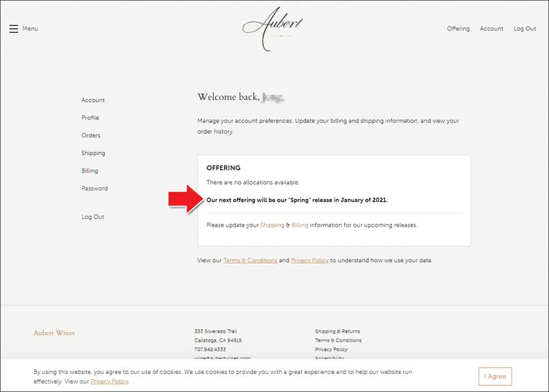
Task: Click the Calistoga, CA 94515 line
Action: pos(218,340)
